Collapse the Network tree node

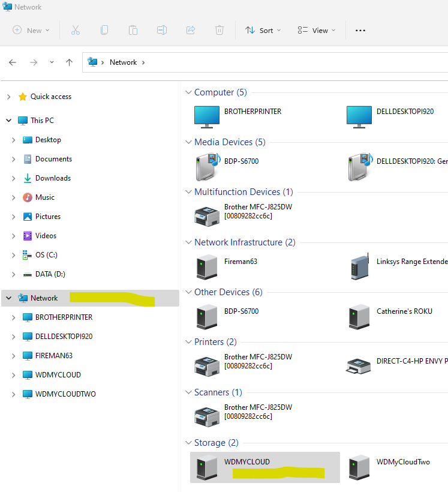click(9, 298)
